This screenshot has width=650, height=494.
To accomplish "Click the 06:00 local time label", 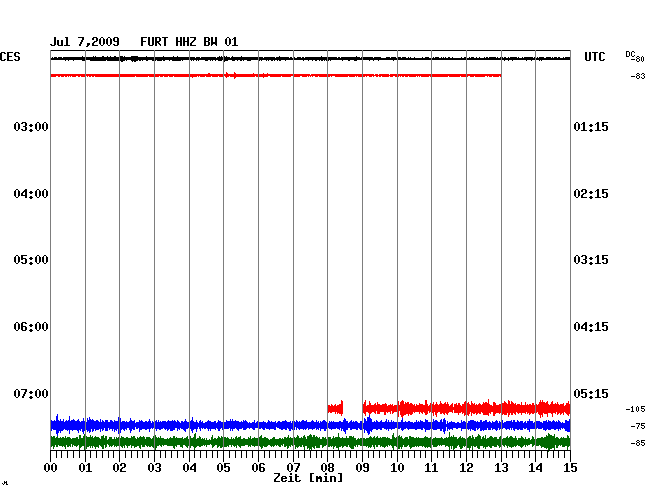I will click(31, 327).
